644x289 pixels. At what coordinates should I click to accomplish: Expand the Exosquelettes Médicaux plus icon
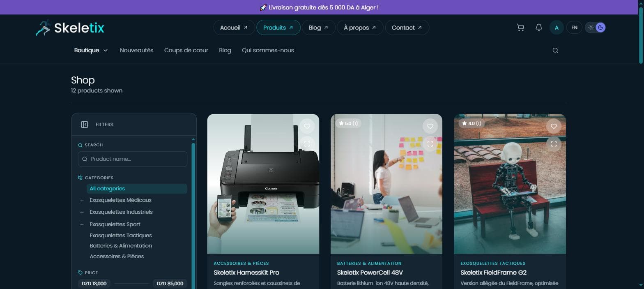(x=82, y=200)
